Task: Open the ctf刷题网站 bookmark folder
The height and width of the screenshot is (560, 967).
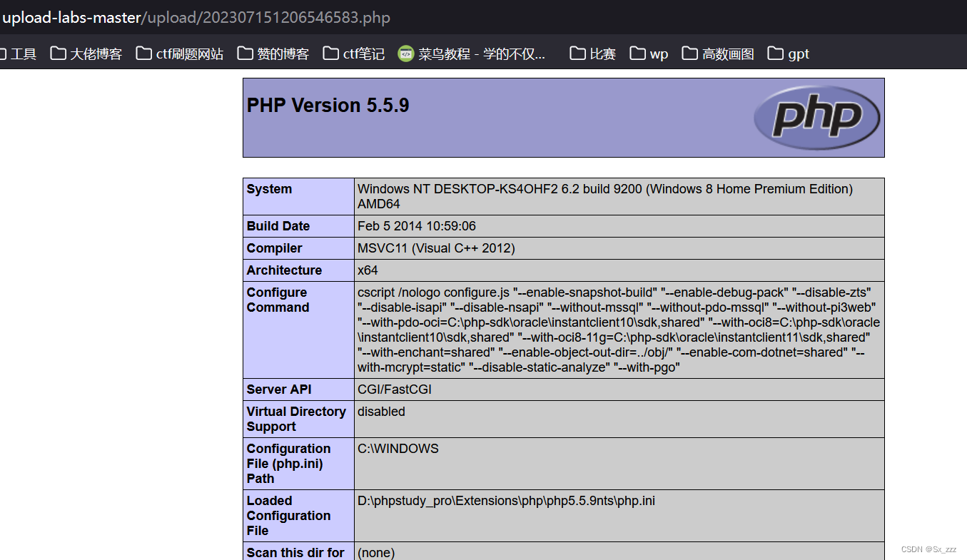Action: click(x=180, y=54)
